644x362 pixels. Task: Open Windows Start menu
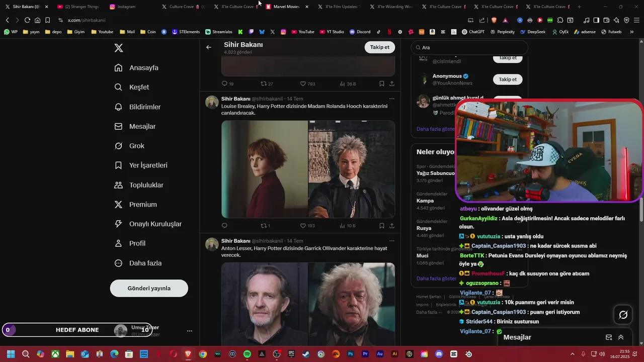[x=11, y=354]
